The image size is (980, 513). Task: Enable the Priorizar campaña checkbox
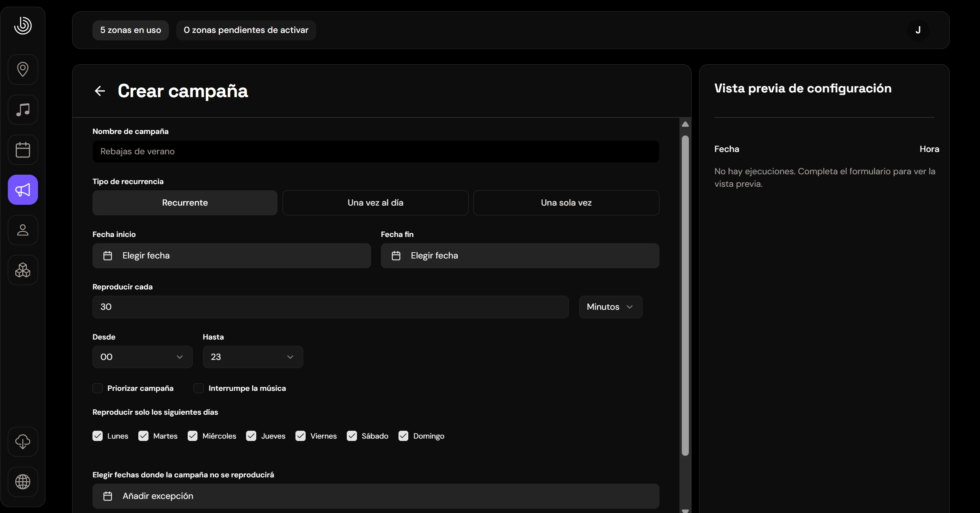click(98, 388)
